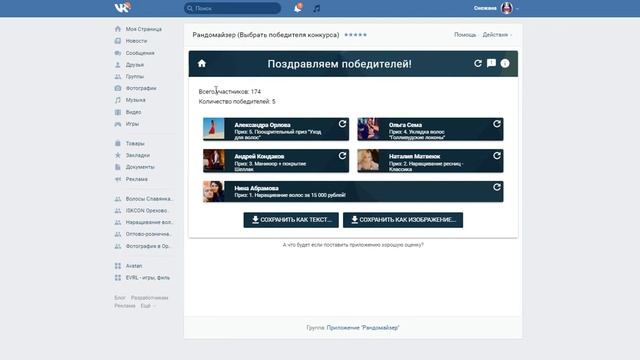The image size is (640, 360).
Task: Open Фотографии in the sidebar
Action: point(141,88)
